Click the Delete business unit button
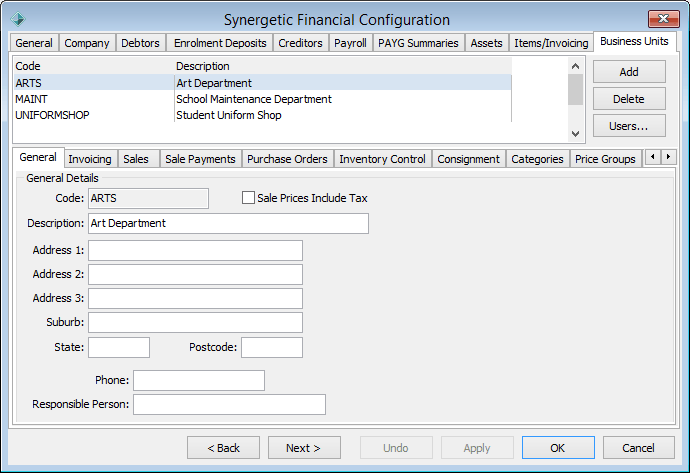Screen dimensions: 690x473 (x=629, y=99)
